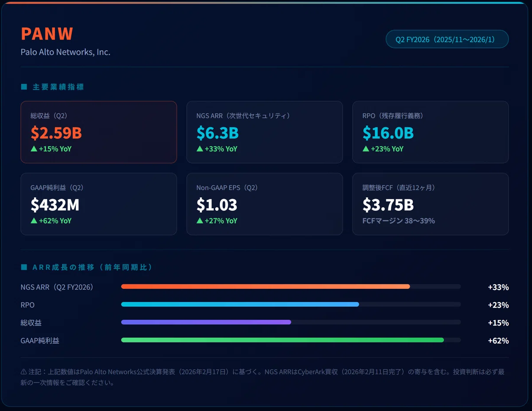532x411 pixels.
Task: Click the GAAP純利益 row label in the chart
Action: tap(40, 341)
